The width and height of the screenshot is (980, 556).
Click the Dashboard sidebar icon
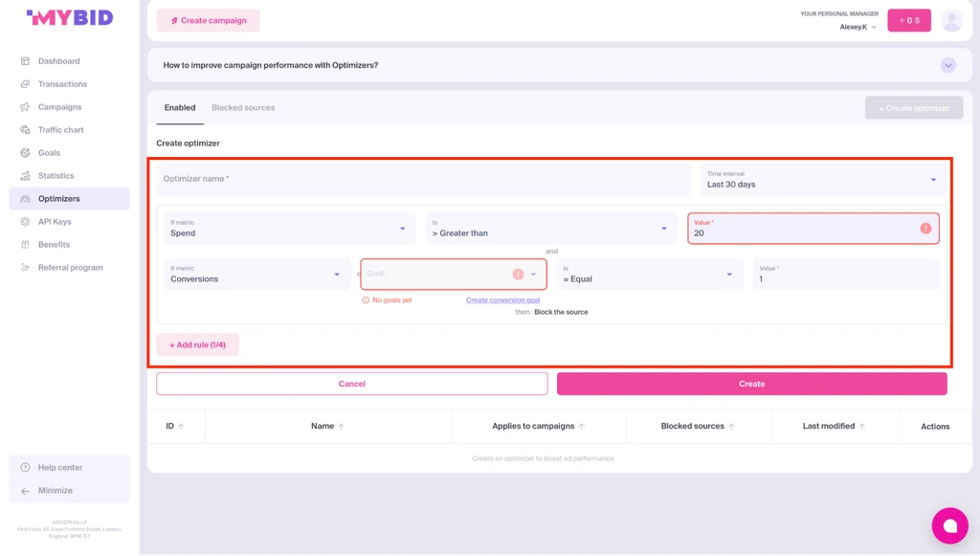[25, 61]
